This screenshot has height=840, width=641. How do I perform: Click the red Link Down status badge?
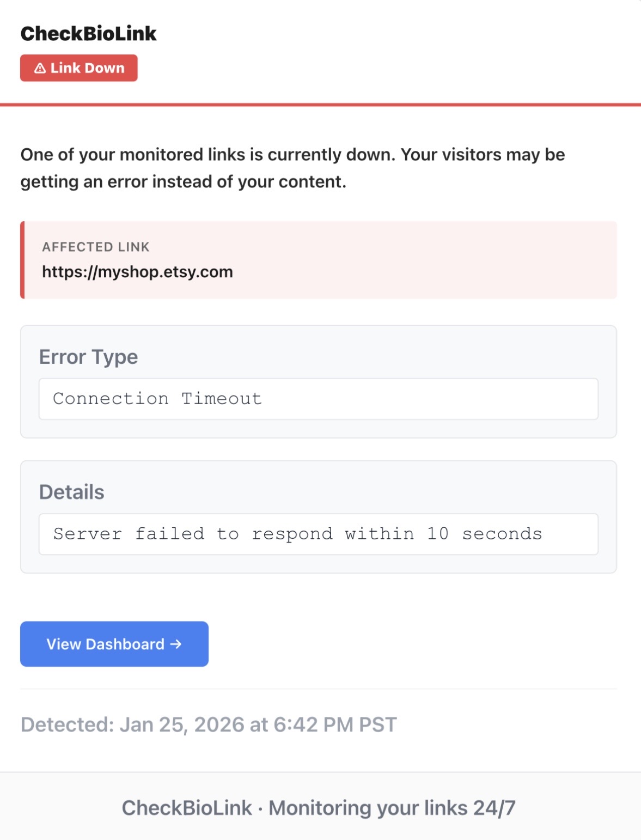(78, 68)
